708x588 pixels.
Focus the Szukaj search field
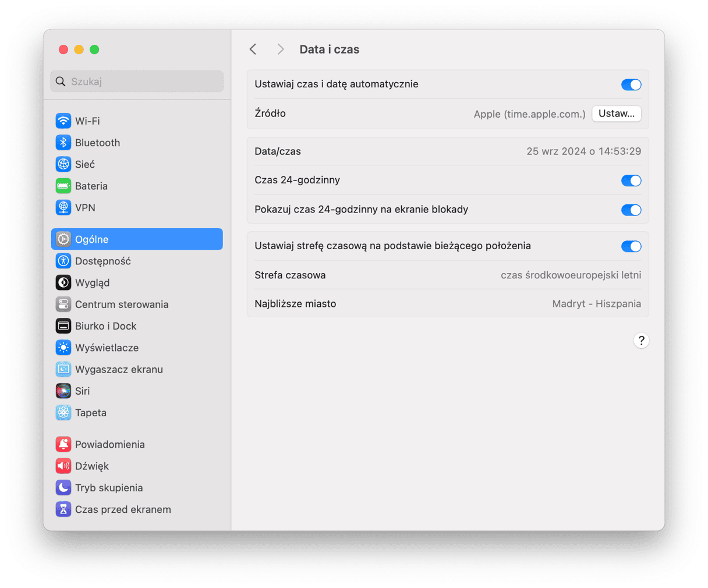137,82
